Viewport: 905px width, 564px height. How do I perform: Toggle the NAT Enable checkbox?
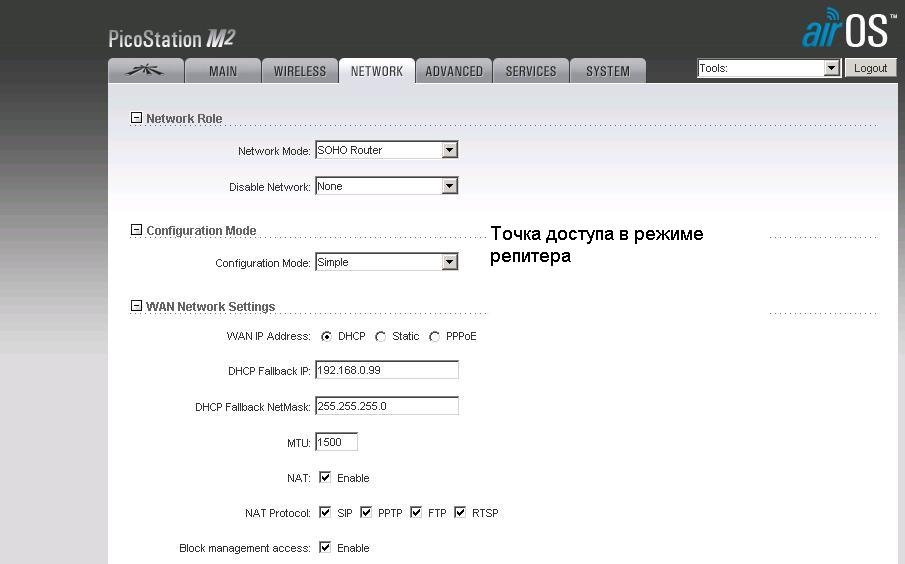click(325, 478)
